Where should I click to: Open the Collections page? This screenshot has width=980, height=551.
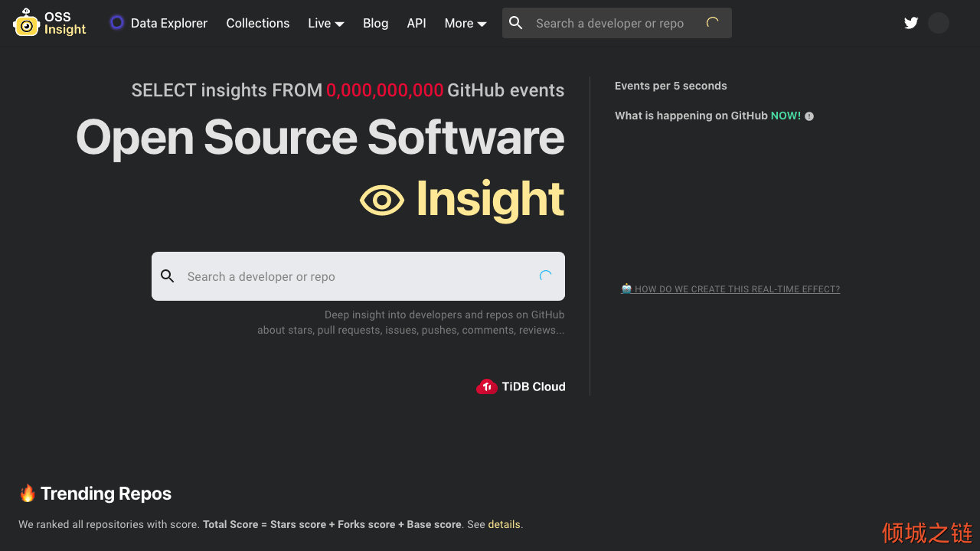258,23
